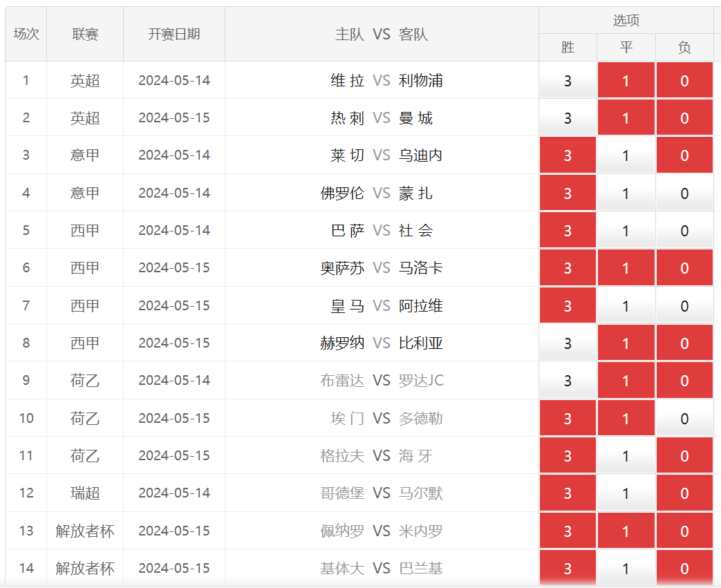The width and height of the screenshot is (721, 588).
Task: Click the 平 sub-header
Action: pos(626,48)
